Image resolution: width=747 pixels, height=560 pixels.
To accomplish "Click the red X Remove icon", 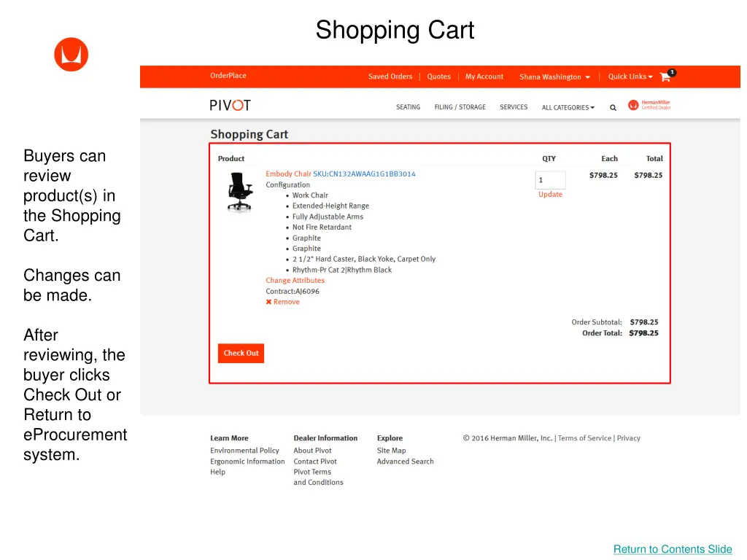I will 268,302.
